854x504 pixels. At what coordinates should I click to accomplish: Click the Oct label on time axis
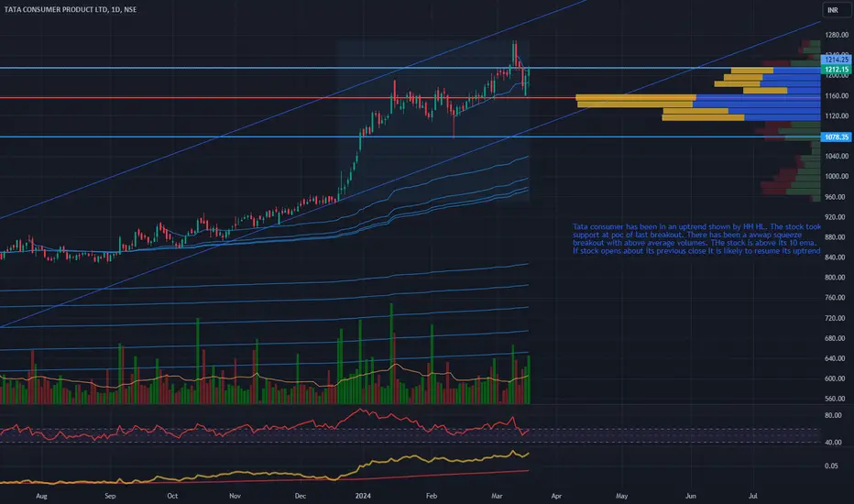click(x=172, y=496)
